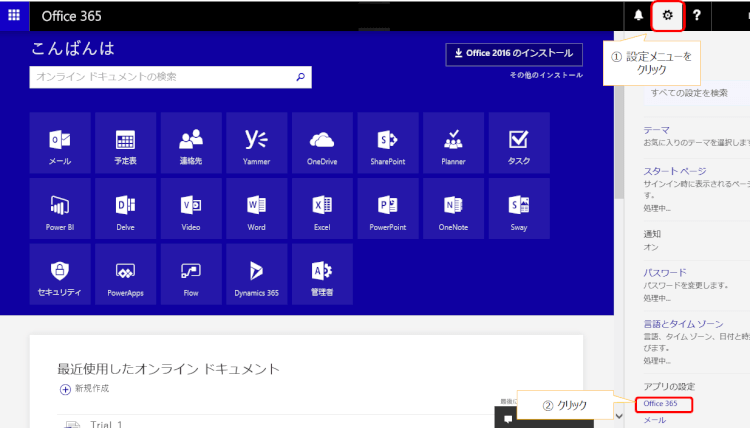Select the テーマ settings option
Screen dimensions: 750x428
click(x=656, y=130)
